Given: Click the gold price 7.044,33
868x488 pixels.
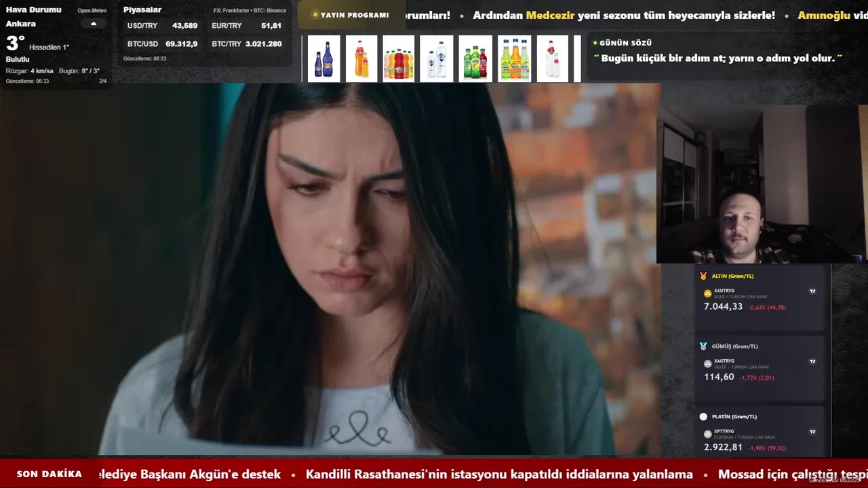Looking at the screenshot, I should click(x=723, y=307).
